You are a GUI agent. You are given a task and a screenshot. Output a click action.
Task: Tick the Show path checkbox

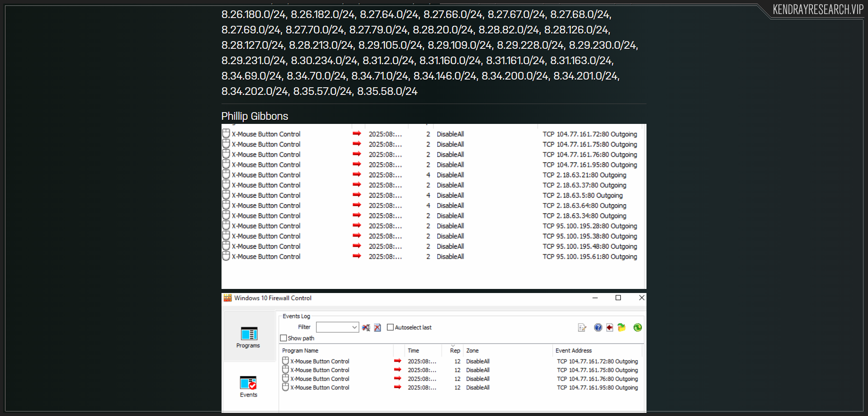(x=283, y=338)
